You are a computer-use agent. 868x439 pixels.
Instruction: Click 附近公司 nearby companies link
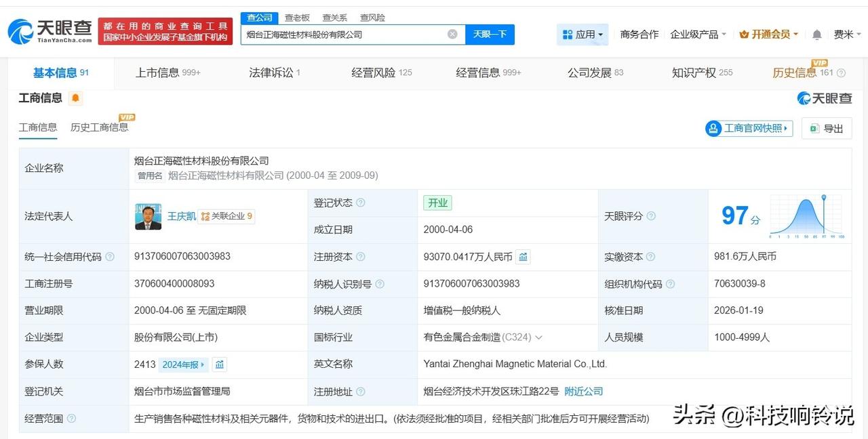(584, 392)
